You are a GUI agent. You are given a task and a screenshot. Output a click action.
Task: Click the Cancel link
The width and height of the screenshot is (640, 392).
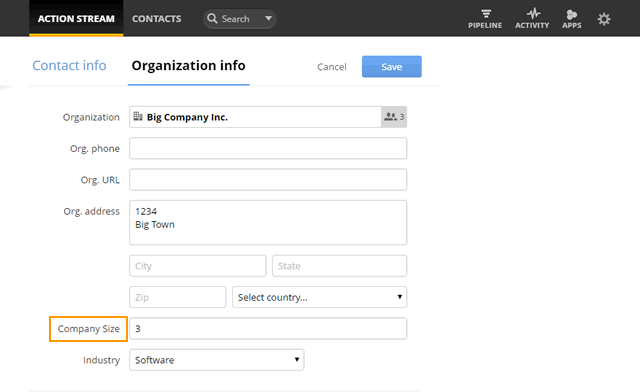(332, 67)
